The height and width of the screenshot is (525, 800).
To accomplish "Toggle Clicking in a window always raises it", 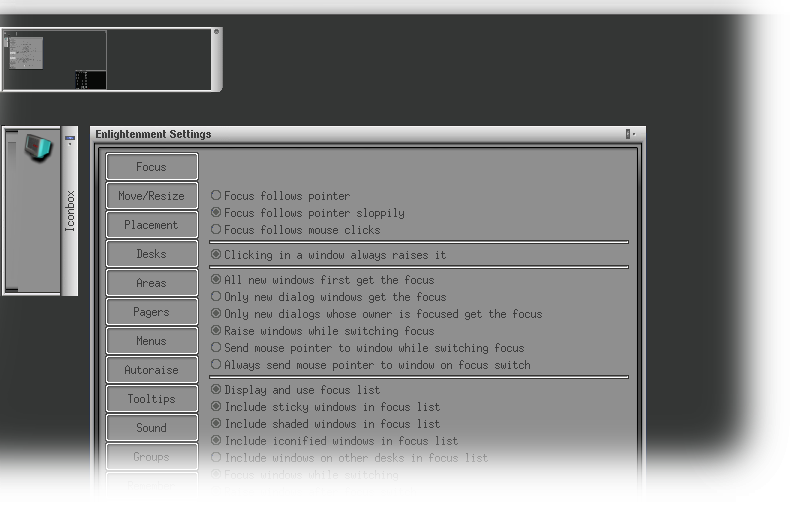I will click(x=329, y=255).
